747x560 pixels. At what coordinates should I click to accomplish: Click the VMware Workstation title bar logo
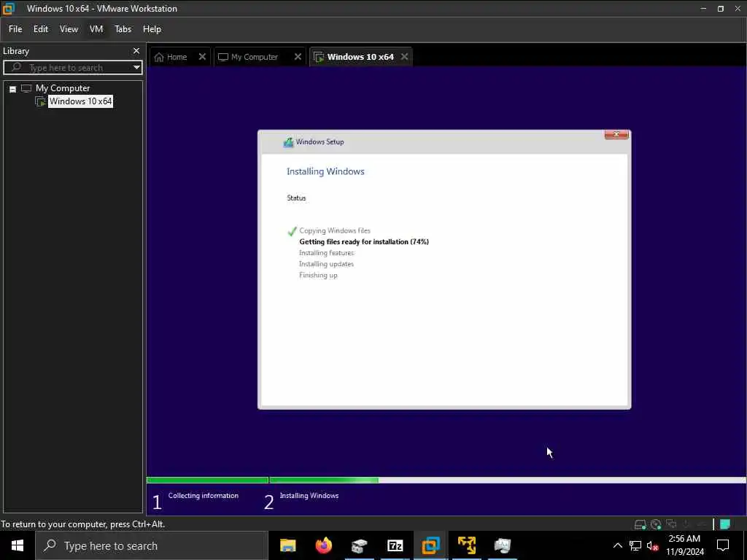coord(9,9)
